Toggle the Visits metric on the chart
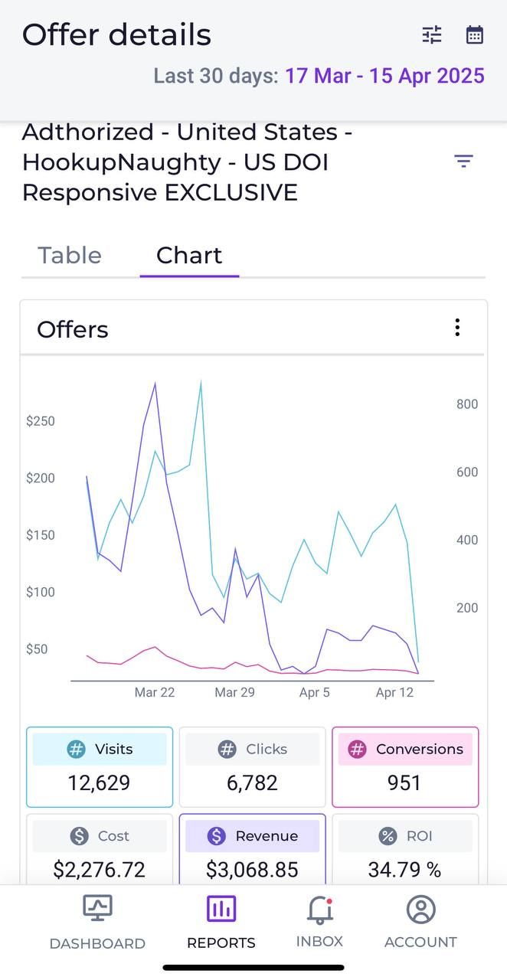 point(100,766)
